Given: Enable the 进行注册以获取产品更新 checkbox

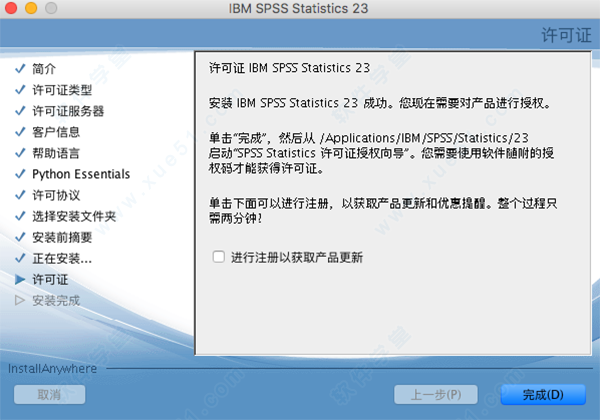Looking at the screenshot, I should point(218,257).
